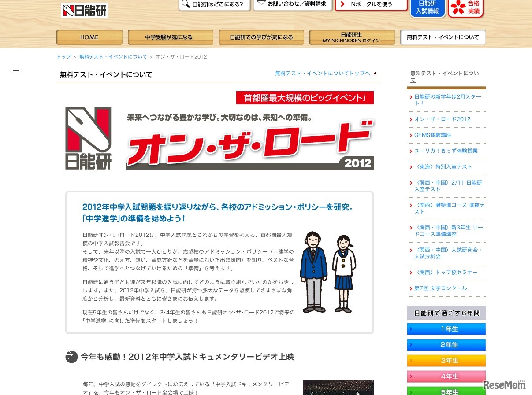532x395 pixels.
Task: Click the documentary video thumbnail image
Action: tap(338, 387)
